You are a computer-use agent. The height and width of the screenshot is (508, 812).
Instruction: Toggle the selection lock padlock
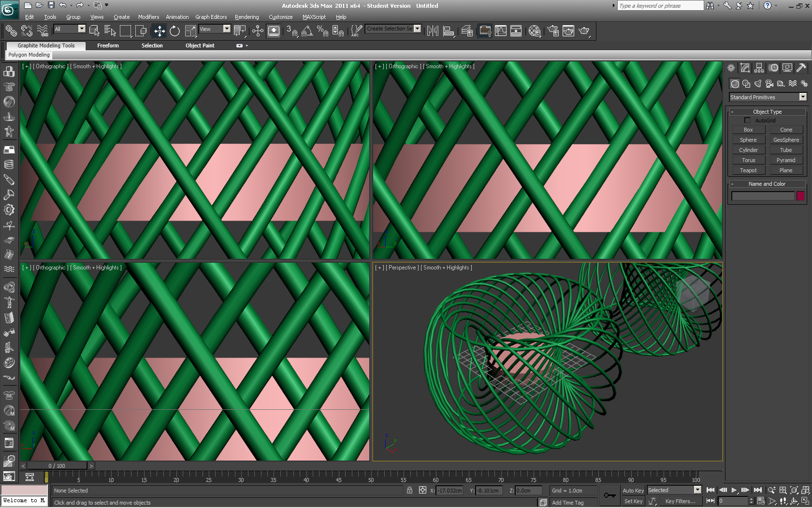point(409,490)
